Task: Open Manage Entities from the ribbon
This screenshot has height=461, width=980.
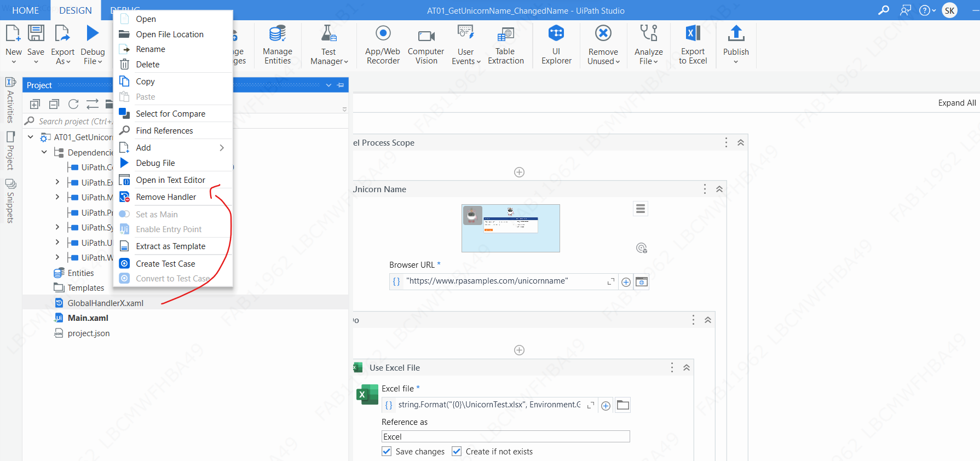Action: coord(278,44)
